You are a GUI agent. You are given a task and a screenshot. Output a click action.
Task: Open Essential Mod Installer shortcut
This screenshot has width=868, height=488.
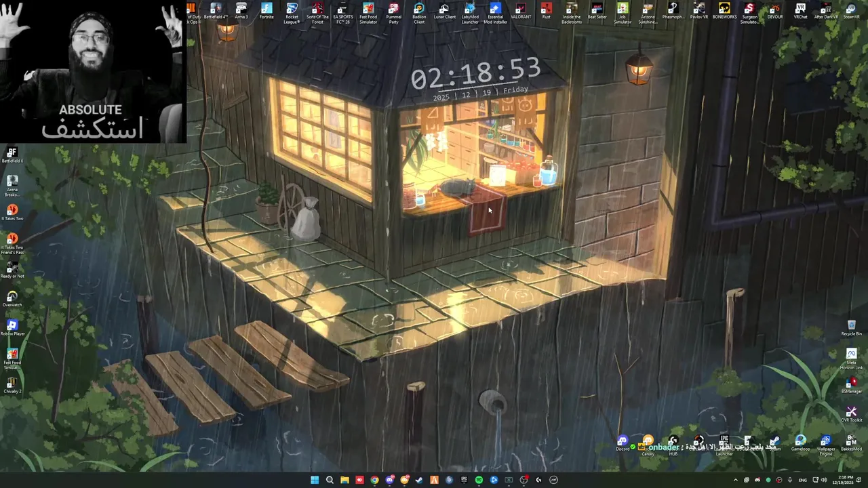495,13
